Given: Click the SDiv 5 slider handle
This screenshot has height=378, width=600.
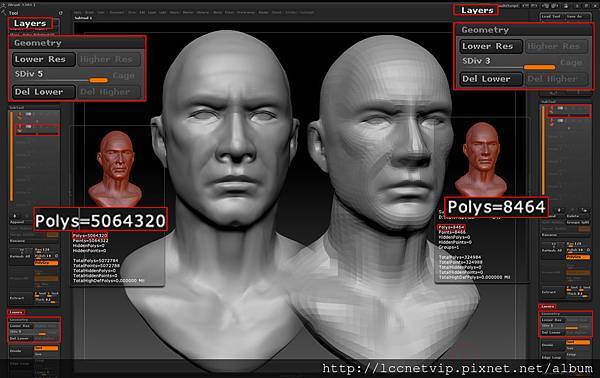Looking at the screenshot, I should tap(98, 80).
